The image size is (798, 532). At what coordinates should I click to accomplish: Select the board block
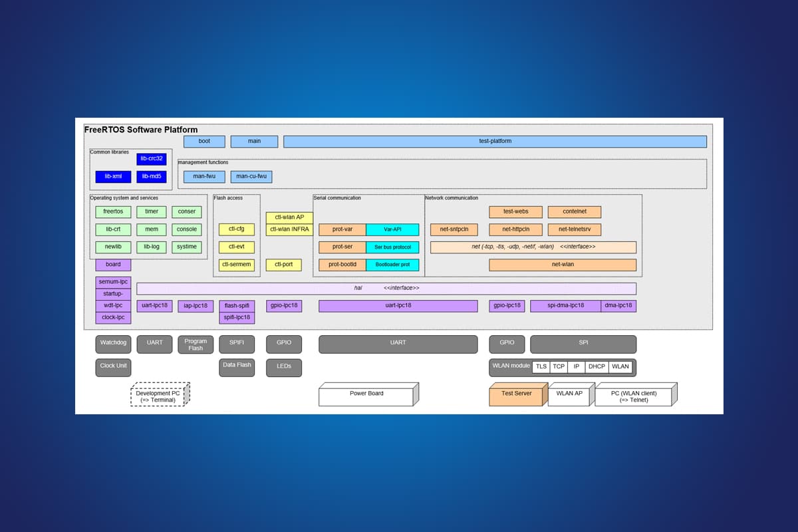tap(113, 265)
